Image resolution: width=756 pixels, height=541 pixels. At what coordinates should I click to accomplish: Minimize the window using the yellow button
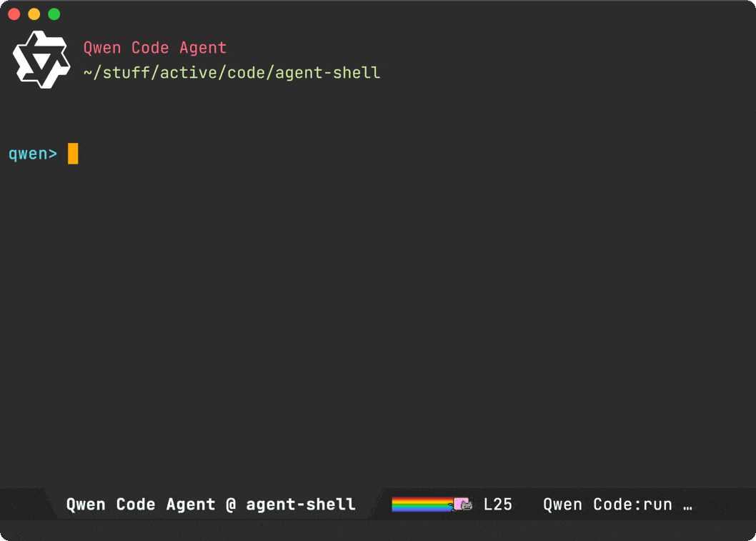(x=34, y=14)
